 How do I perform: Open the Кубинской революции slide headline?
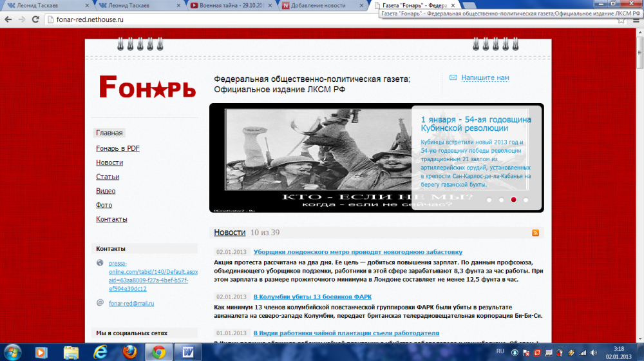click(x=476, y=124)
